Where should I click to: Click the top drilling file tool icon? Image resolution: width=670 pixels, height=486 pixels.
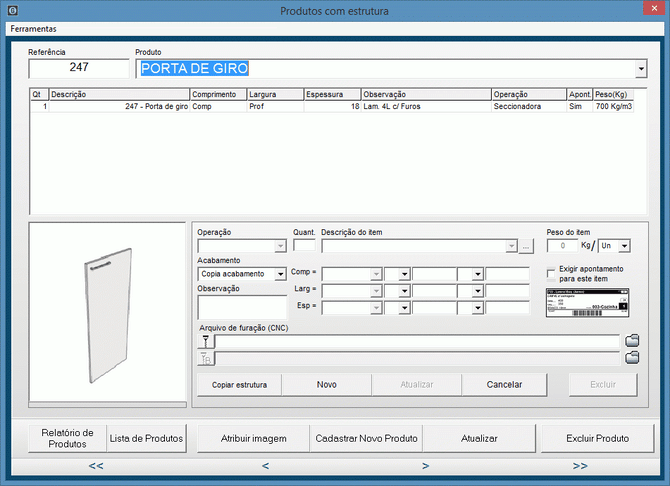[206, 341]
